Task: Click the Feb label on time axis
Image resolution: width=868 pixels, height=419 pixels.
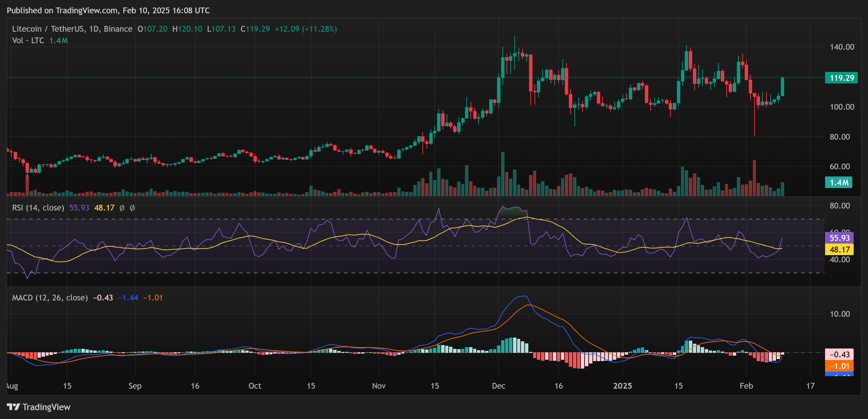Action: click(x=746, y=386)
